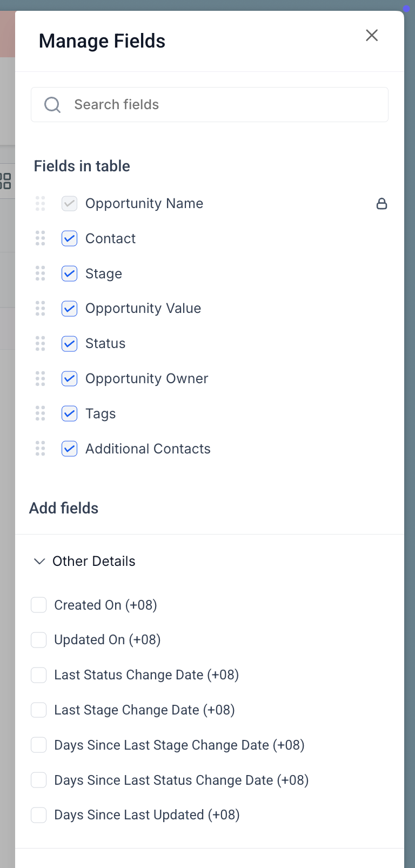Check the Updated On (+08) field

(x=38, y=640)
